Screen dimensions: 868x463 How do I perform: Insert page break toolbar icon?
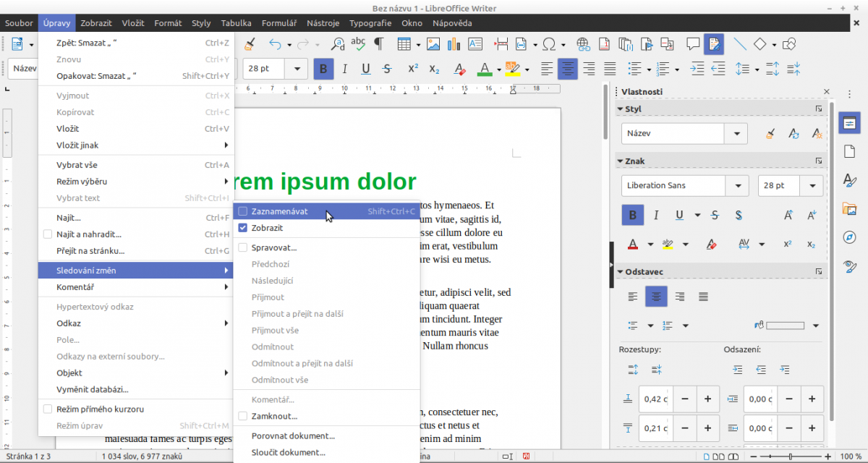pos(502,44)
